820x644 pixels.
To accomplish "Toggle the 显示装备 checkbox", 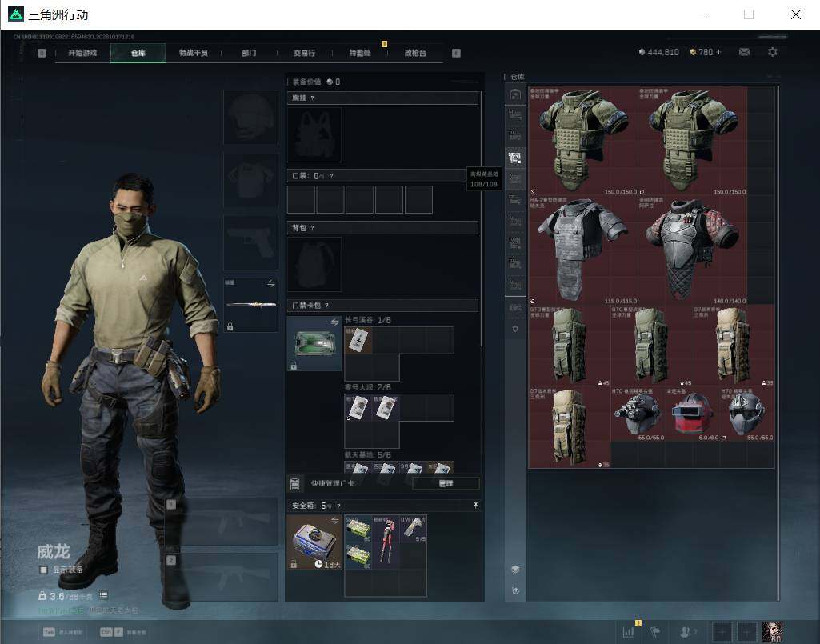I will pos(44,570).
